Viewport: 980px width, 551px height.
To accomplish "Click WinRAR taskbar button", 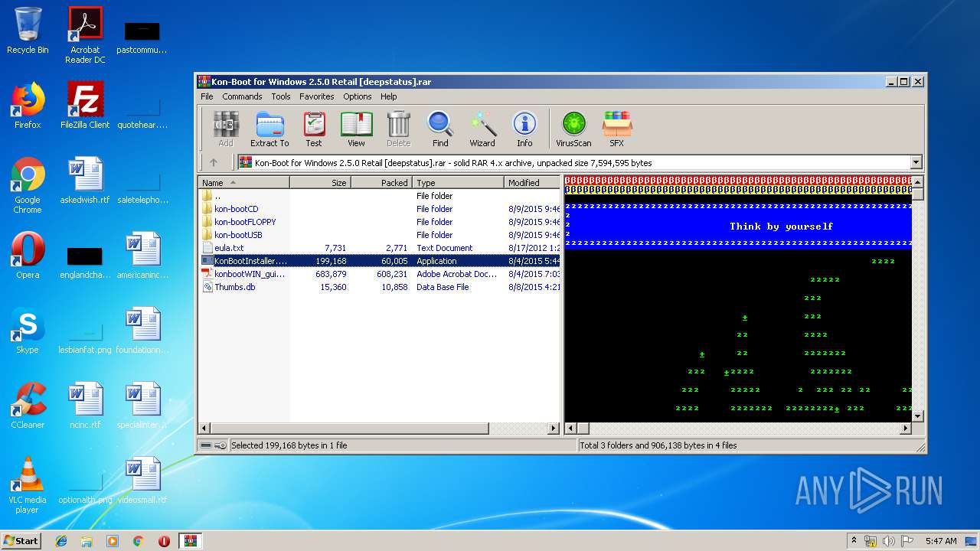I will click(x=190, y=541).
